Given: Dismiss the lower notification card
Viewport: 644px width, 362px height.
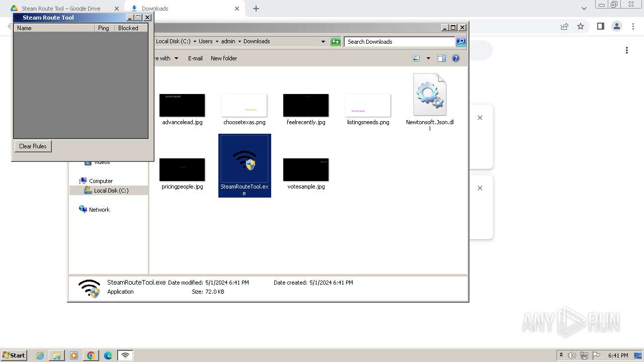Looking at the screenshot, I should coord(480,188).
